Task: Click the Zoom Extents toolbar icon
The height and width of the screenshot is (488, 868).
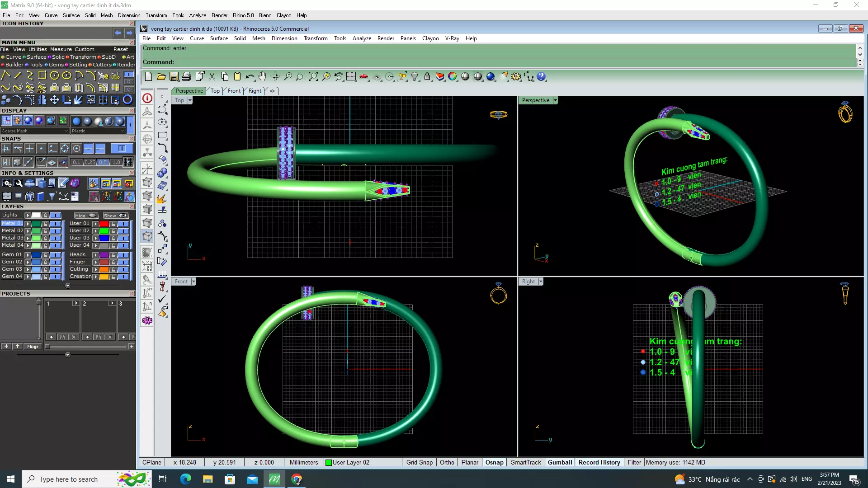Action: click(x=313, y=77)
